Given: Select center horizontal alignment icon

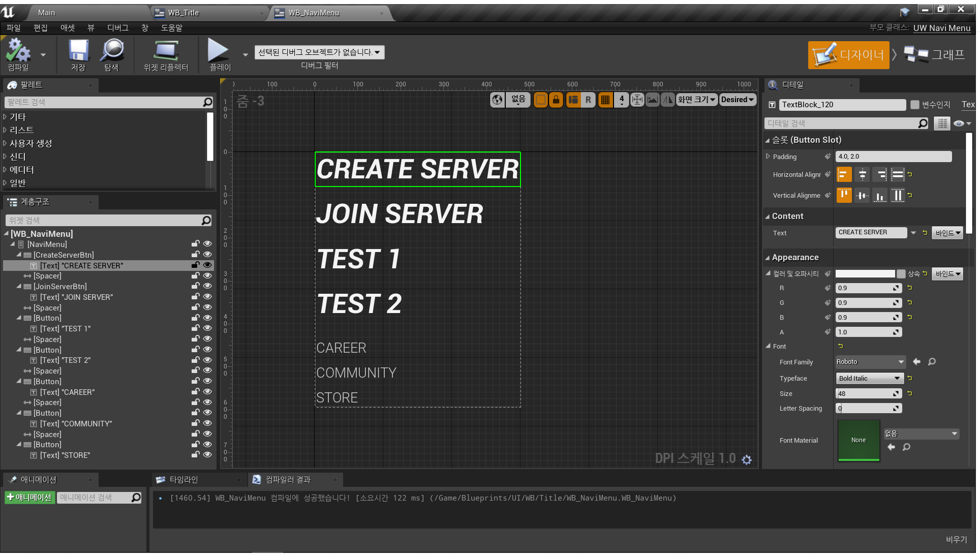Looking at the screenshot, I should [x=863, y=174].
